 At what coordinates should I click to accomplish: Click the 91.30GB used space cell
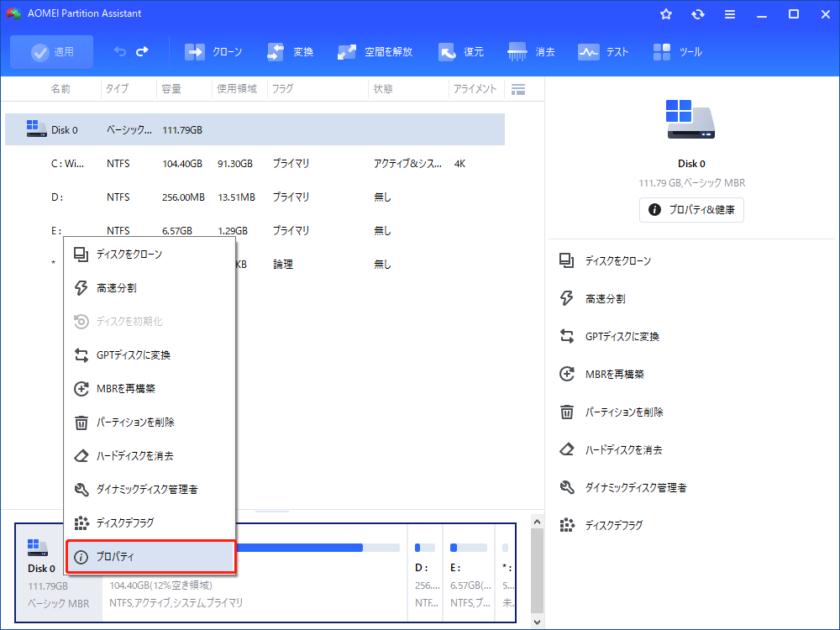pyautogui.click(x=234, y=164)
